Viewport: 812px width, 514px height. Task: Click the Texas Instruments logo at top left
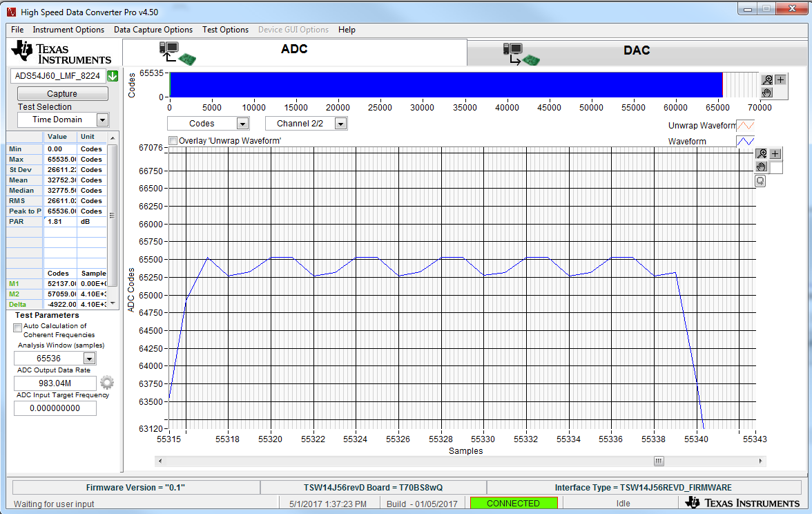click(61, 53)
